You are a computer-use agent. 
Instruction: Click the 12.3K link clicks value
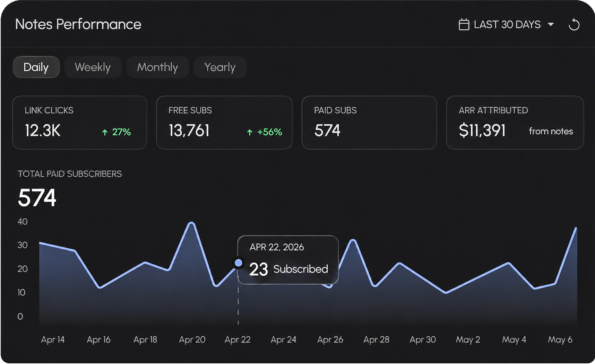tap(43, 131)
